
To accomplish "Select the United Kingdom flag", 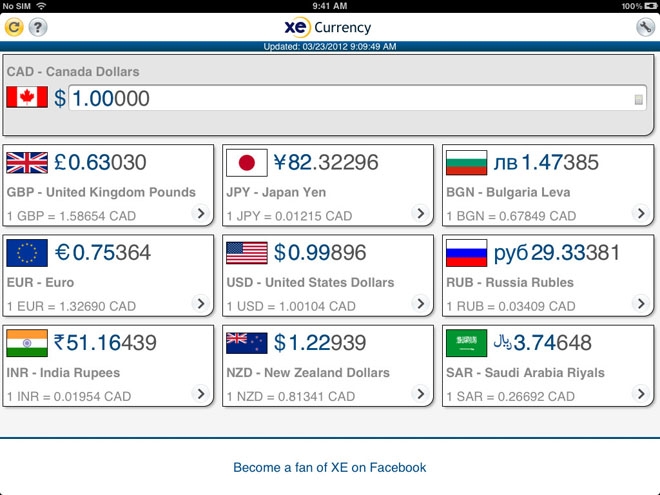I will click(27, 163).
